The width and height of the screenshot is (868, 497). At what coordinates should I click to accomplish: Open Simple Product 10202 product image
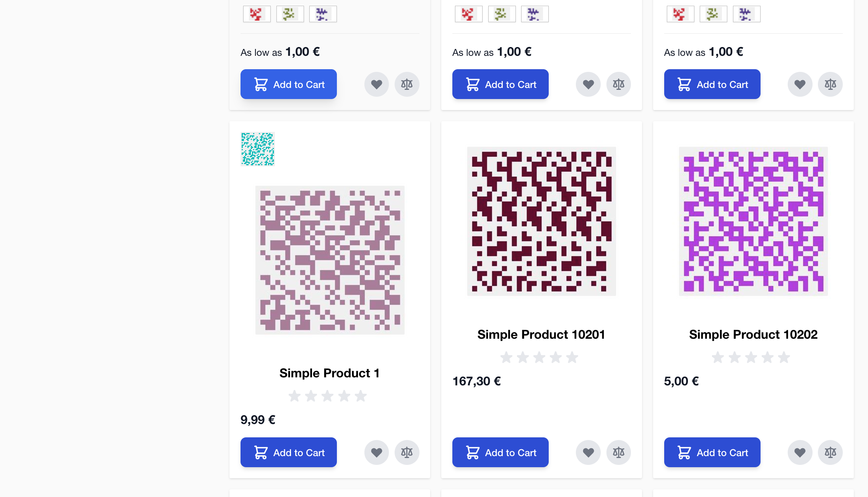(x=753, y=221)
